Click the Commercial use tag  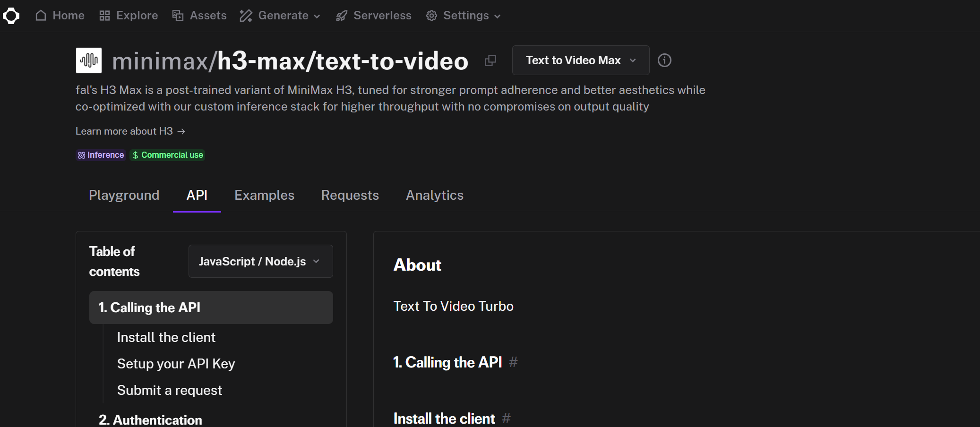pos(167,155)
